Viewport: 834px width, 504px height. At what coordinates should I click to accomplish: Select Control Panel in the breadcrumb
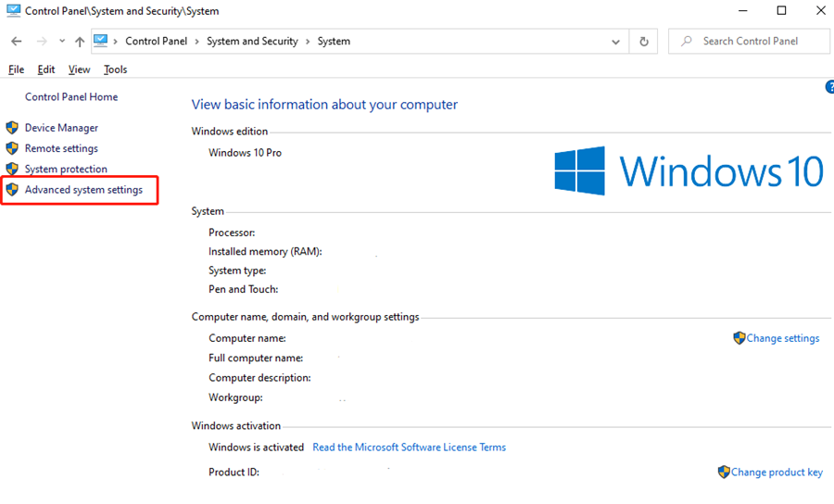coord(157,41)
